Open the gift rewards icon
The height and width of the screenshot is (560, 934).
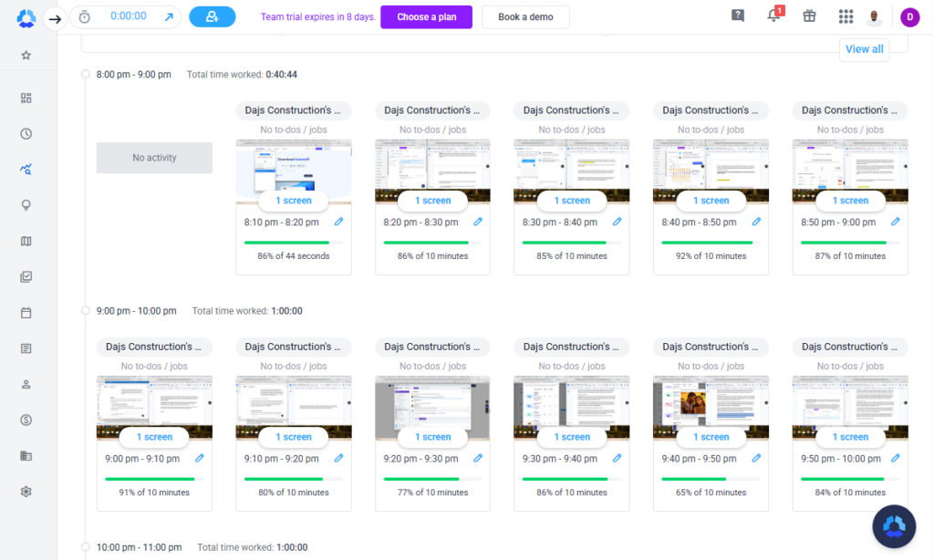point(809,16)
